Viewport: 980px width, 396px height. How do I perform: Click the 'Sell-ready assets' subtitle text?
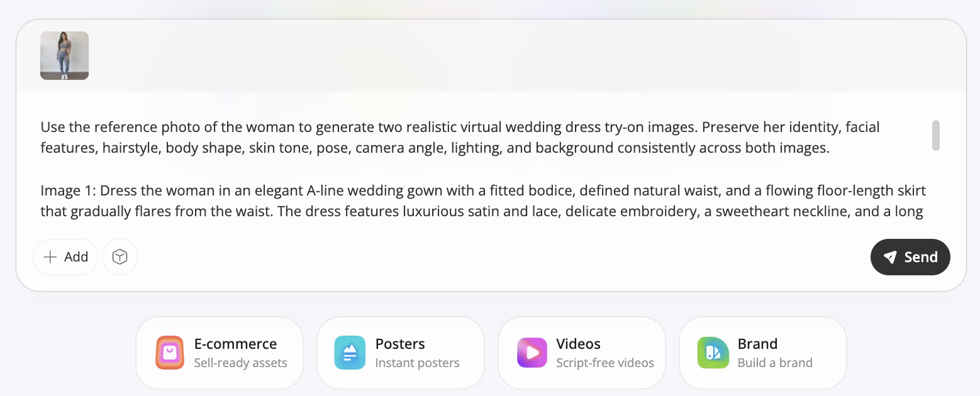pyautogui.click(x=240, y=363)
